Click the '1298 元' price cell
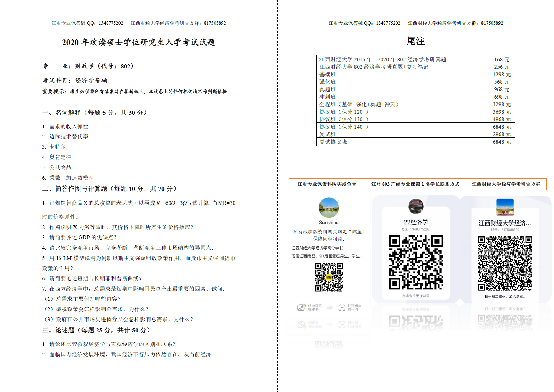554x392 pixels. click(502, 74)
